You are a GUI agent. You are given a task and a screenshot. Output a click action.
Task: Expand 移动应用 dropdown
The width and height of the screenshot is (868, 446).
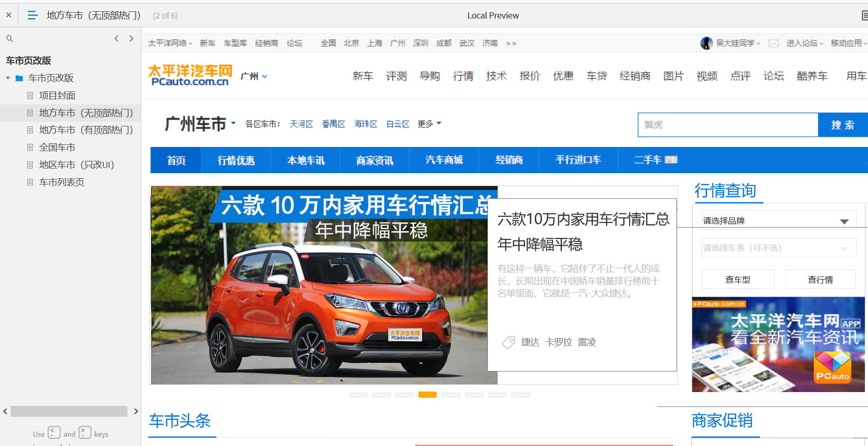(849, 43)
